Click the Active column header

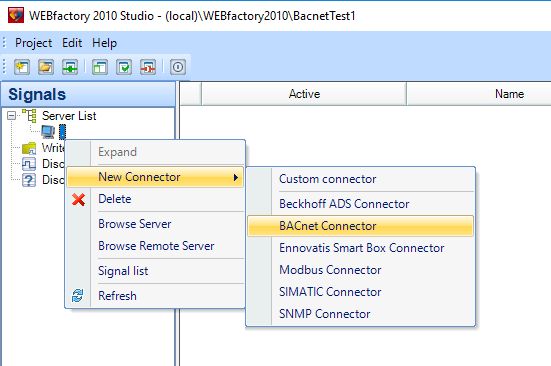click(x=304, y=94)
